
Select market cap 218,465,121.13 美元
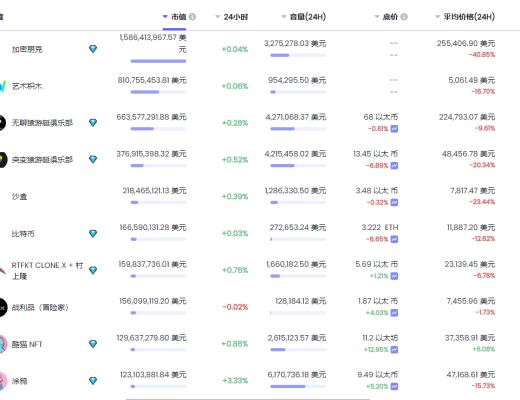(x=154, y=190)
